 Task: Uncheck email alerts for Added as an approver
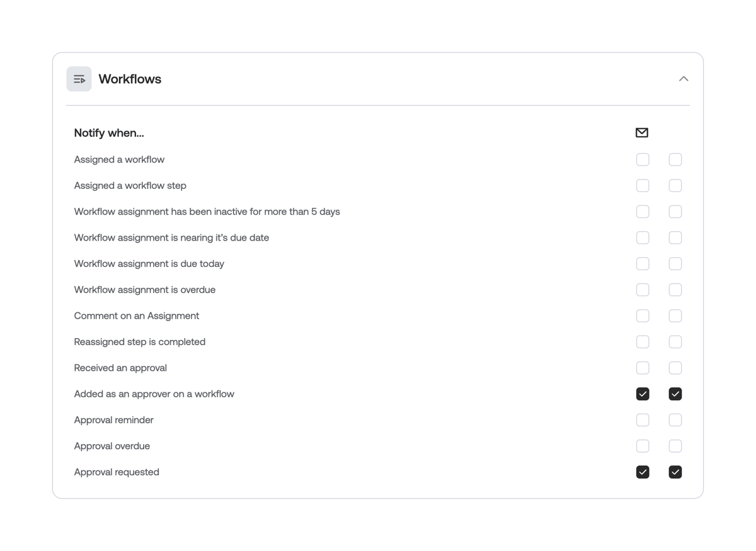click(642, 394)
